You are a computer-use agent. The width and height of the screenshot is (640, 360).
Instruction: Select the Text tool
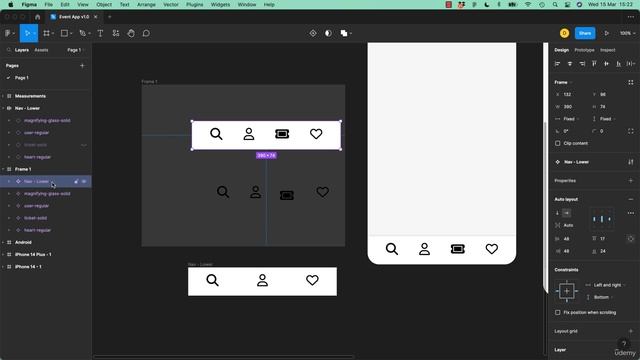click(100, 33)
